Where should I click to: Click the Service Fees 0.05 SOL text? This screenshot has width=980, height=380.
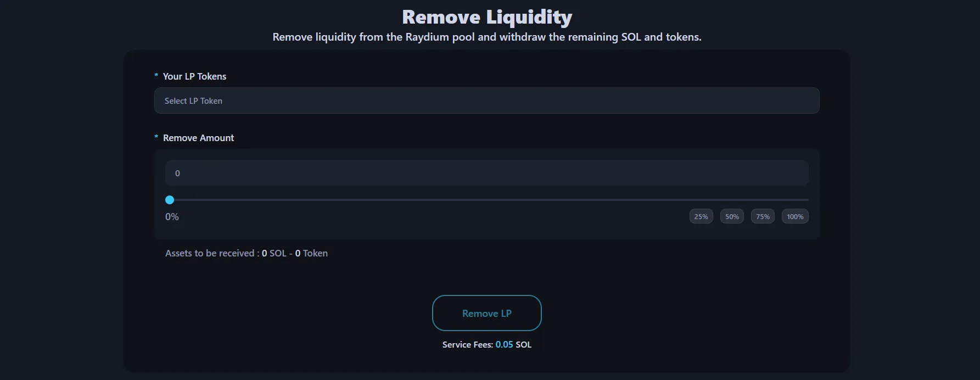pos(486,344)
